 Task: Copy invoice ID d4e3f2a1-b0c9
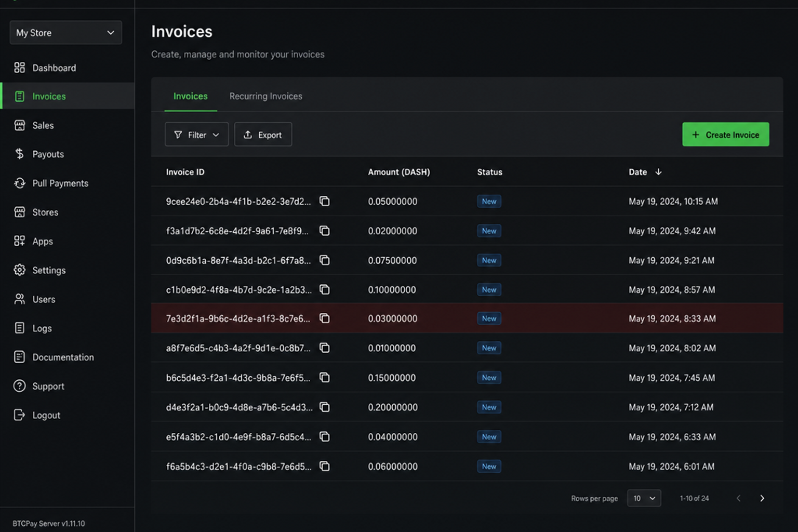325,407
